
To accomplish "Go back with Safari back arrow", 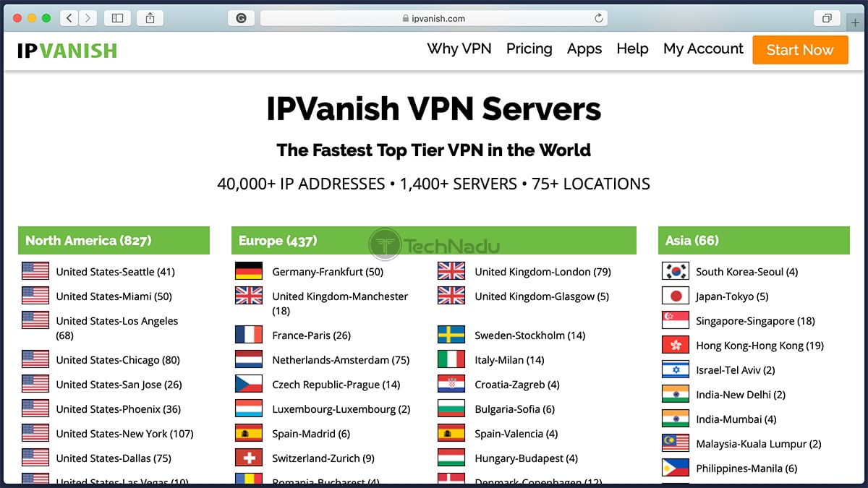I will (69, 18).
